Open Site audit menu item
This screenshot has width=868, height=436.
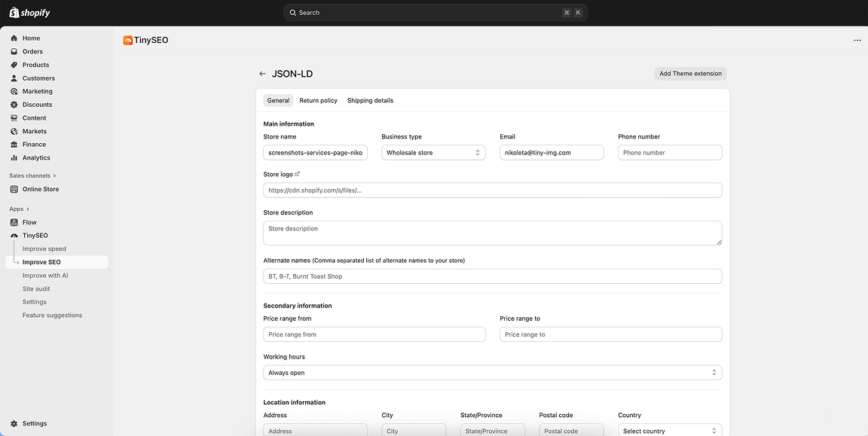pos(36,289)
